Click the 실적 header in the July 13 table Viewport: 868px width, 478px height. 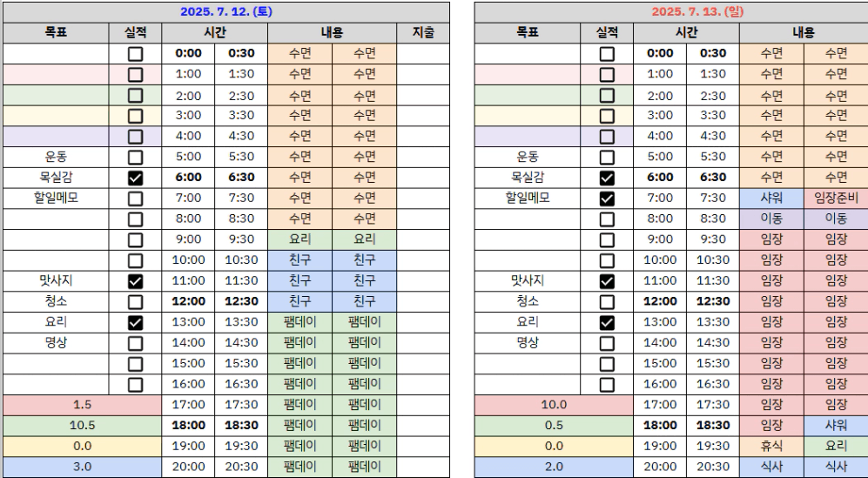607,33
